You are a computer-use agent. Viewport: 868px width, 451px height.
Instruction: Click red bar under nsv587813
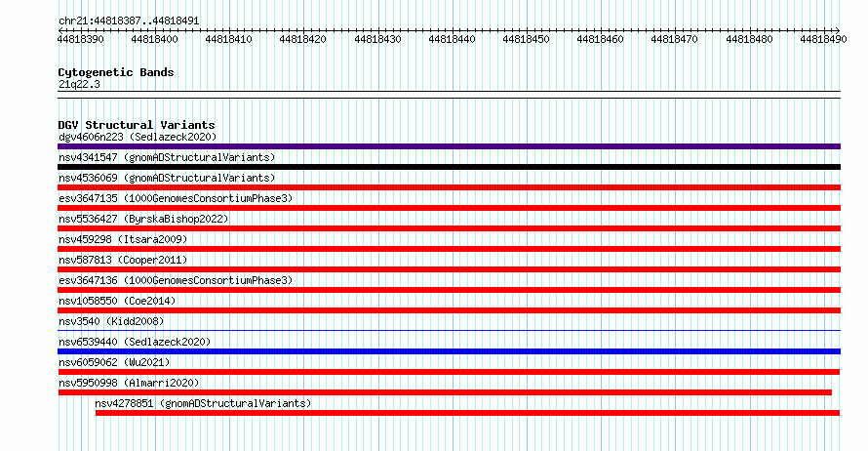coord(449,269)
